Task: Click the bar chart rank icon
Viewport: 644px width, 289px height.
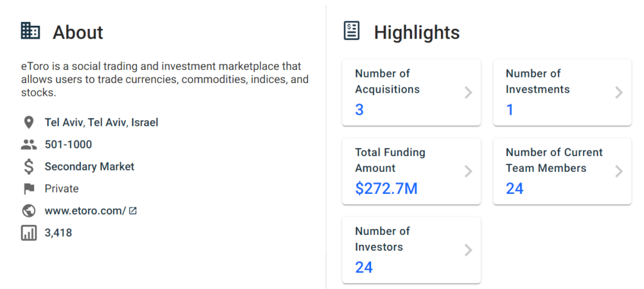Action: [28, 233]
